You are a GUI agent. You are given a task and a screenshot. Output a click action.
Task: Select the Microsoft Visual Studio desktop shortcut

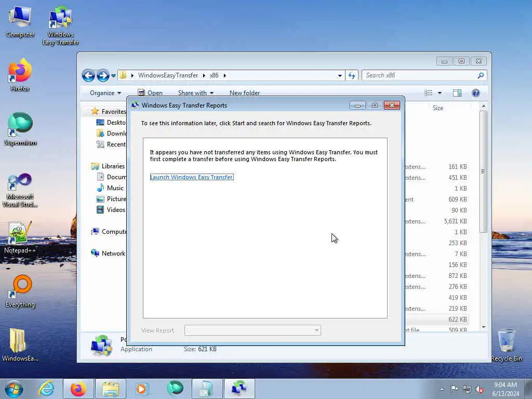[x=20, y=190]
